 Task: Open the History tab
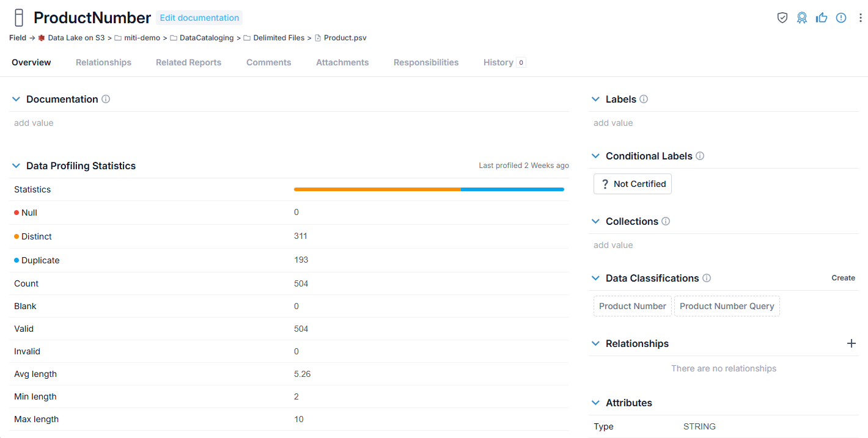tap(504, 62)
